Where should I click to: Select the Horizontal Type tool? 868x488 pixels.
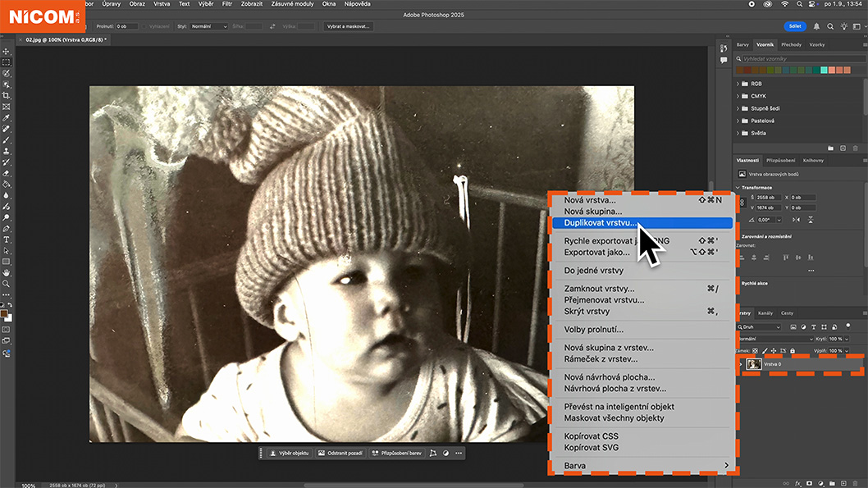point(7,239)
